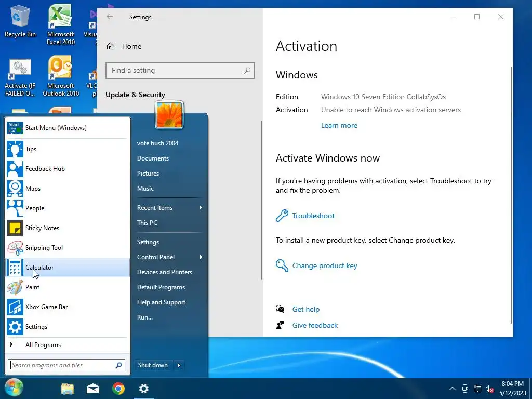532x399 pixels.
Task: Click the Give feedback link
Action: tap(315, 325)
